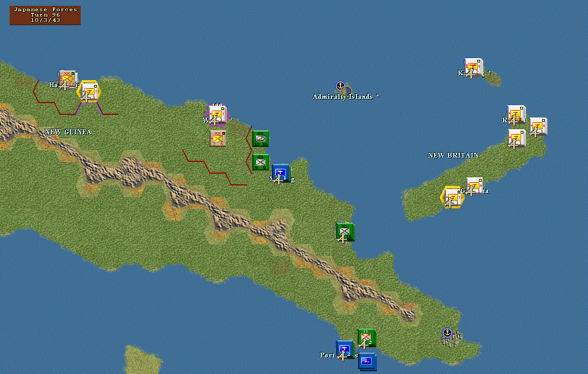Select the Japanese infantry unit at Hollandia
The width and height of the screenshot is (588, 374).
click(68, 80)
